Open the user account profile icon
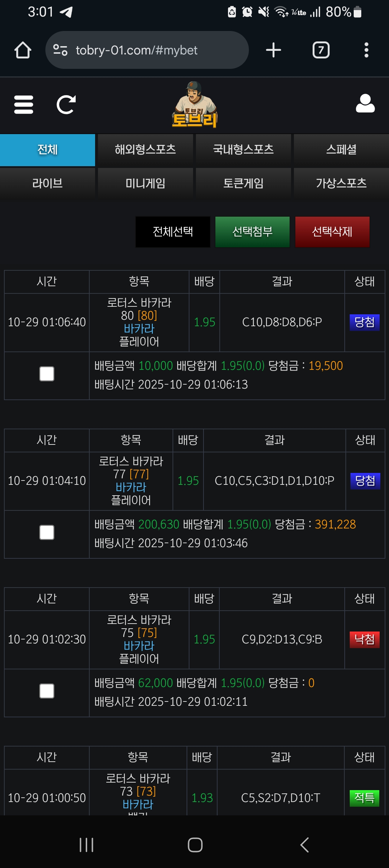 [x=365, y=104]
